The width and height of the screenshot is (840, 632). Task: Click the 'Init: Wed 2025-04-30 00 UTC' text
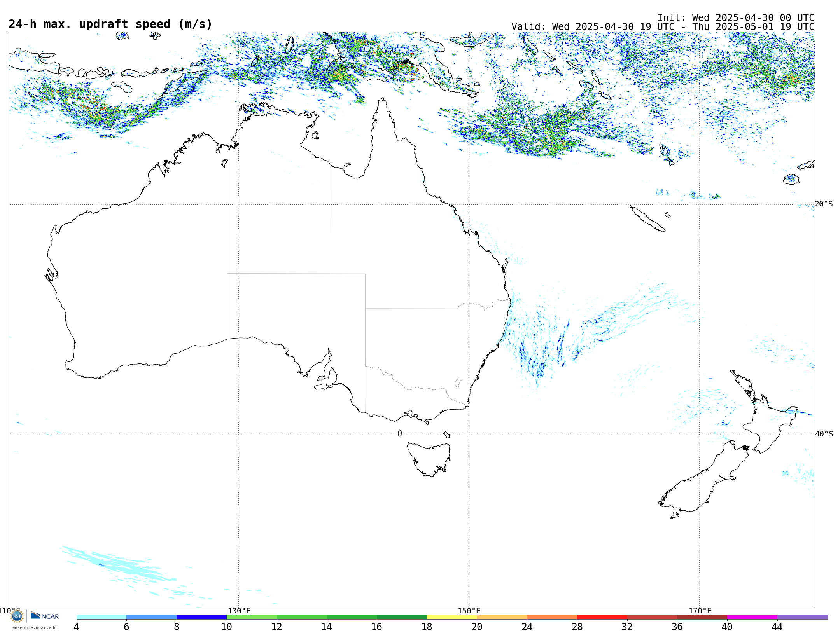[736, 18]
